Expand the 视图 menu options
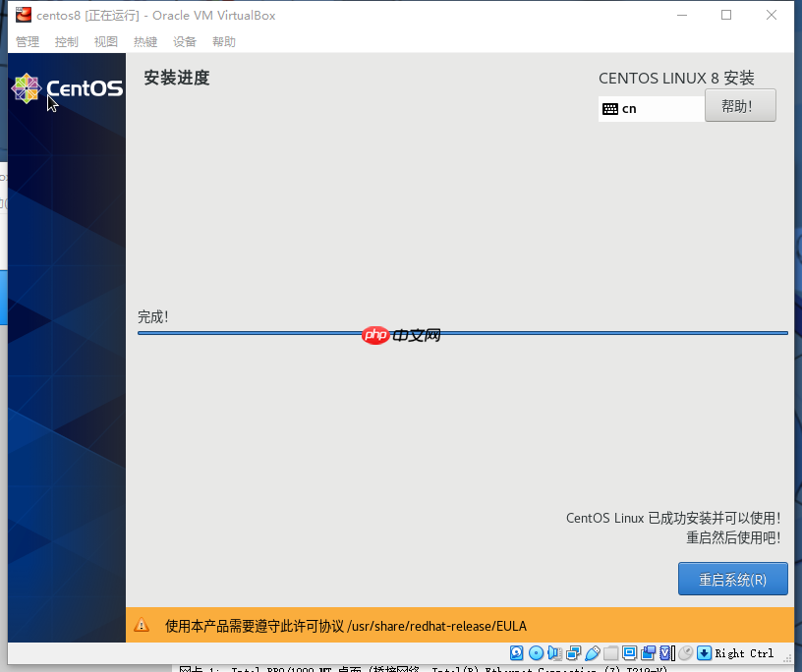Screen dimensions: 802x672 click(106, 41)
